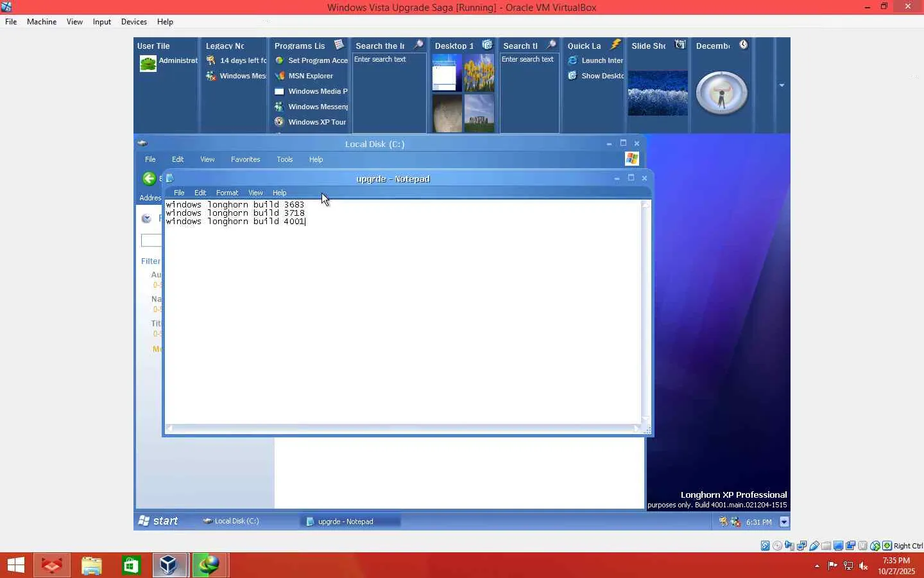Click the host Windows Start button

coord(15,565)
